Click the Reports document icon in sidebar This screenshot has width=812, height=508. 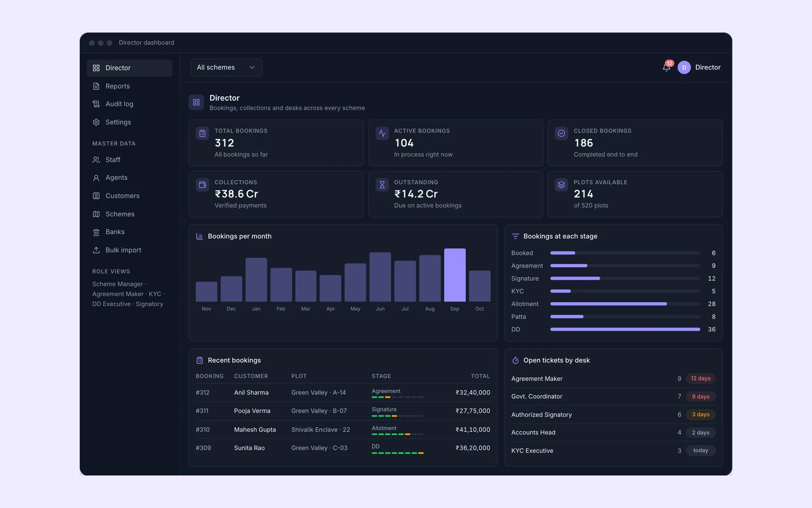96,86
